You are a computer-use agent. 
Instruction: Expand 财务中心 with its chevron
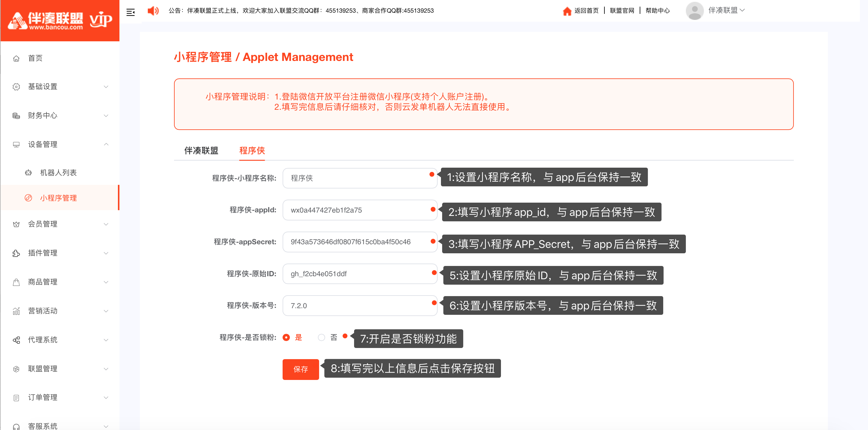click(x=106, y=115)
